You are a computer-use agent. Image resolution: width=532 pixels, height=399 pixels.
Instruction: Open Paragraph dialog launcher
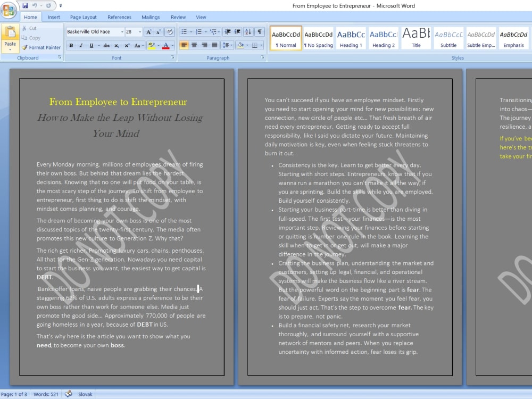[262, 57]
